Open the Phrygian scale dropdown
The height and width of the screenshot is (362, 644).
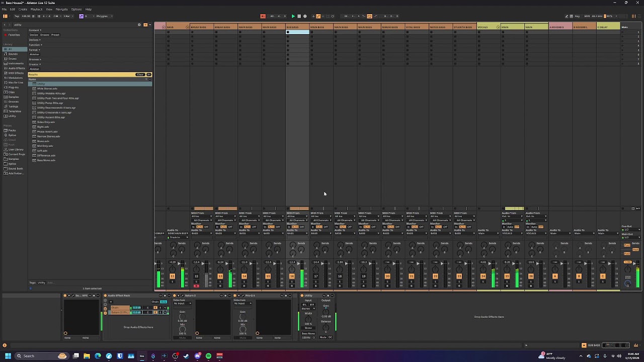104,16
